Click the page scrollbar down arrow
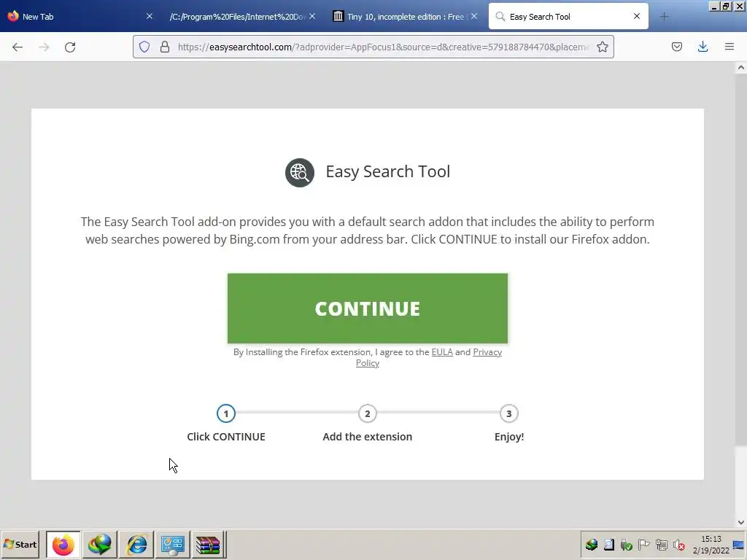 pos(741,522)
